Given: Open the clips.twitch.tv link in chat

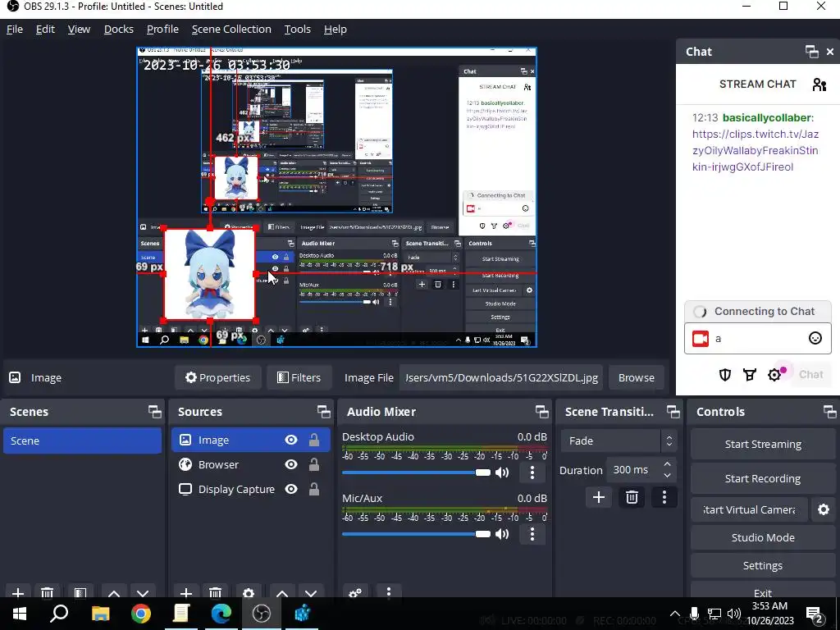Looking at the screenshot, I should pyautogui.click(x=755, y=151).
